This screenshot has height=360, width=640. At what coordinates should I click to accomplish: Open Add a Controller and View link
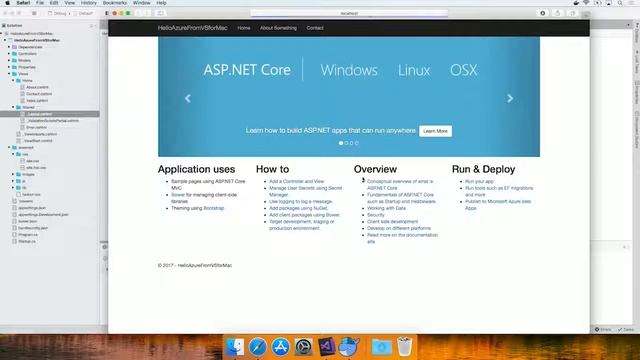(296, 181)
